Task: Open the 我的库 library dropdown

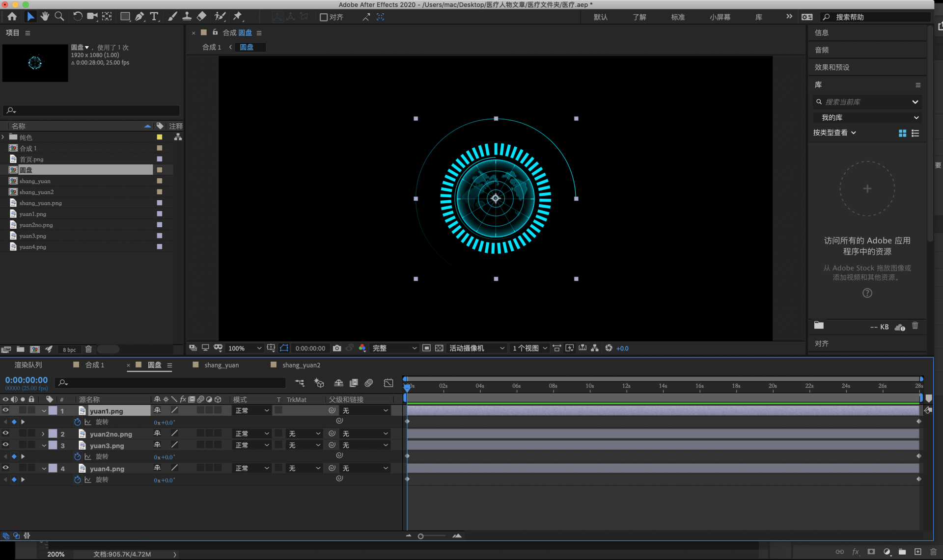Action: pyautogui.click(x=867, y=118)
